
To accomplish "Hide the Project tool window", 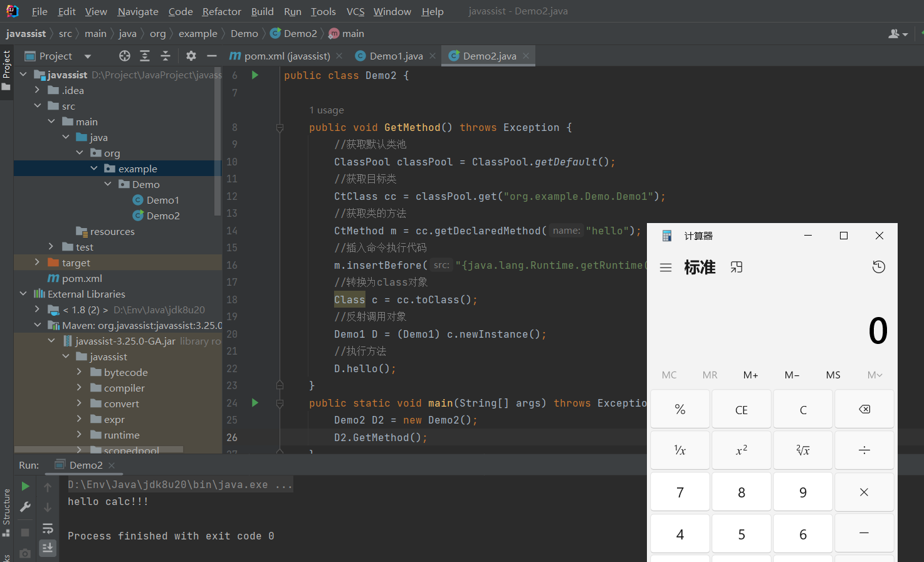I will tap(212, 56).
